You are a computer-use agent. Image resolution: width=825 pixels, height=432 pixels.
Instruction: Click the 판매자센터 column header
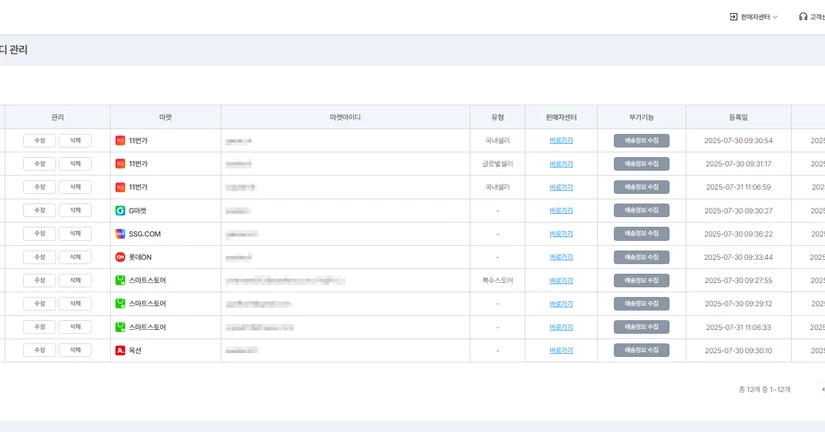coord(561,117)
